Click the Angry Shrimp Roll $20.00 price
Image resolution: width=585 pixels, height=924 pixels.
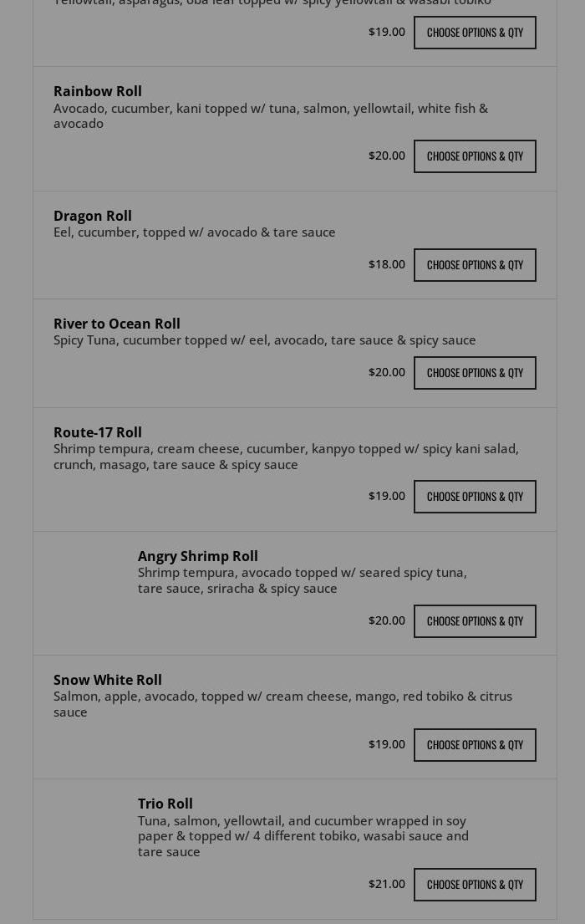pyautogui.click(x=386, y=620)
